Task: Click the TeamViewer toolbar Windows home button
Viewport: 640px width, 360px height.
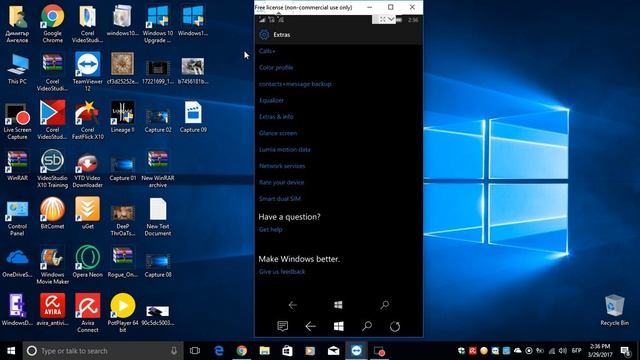Action: [338, 326]
